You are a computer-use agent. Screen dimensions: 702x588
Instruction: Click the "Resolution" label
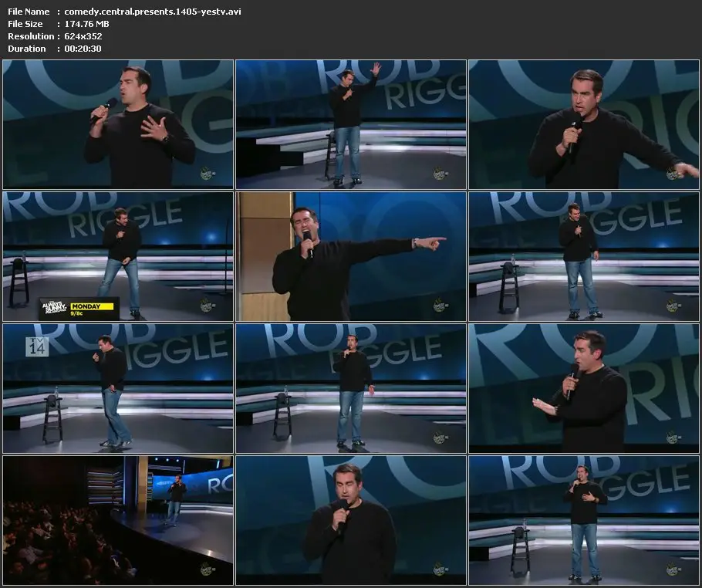click(31, 36)
